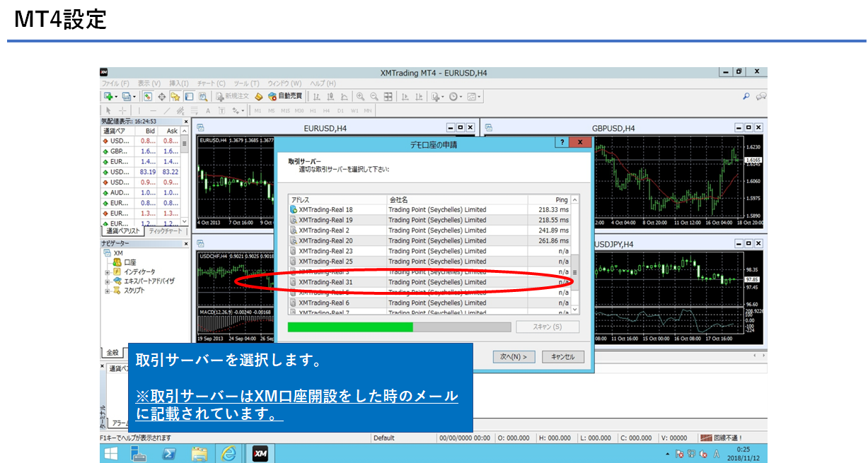This screenshot has width=868, height=463.
Task: Click the スキャン (S) button
Action: click(548, 327)
